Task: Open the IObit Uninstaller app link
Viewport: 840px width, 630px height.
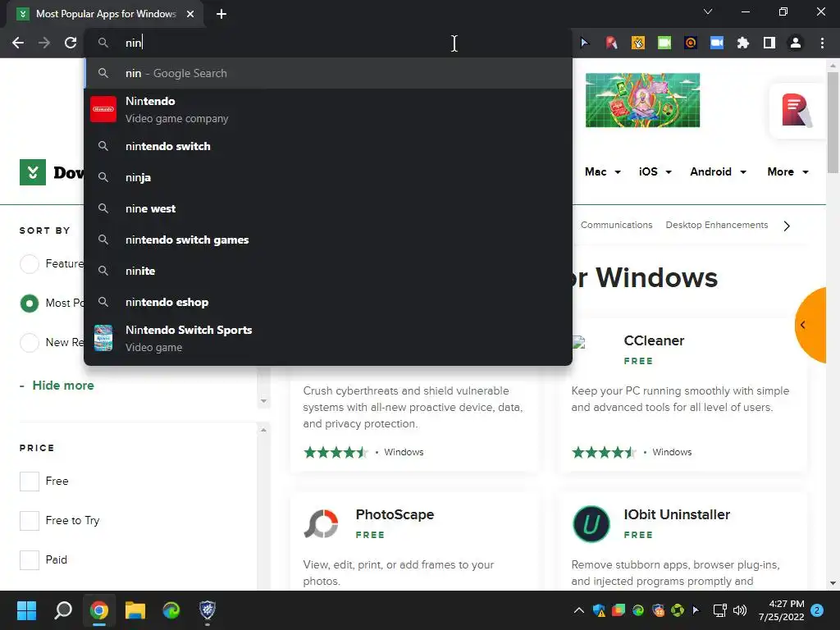Action: (x=677, y=514)
